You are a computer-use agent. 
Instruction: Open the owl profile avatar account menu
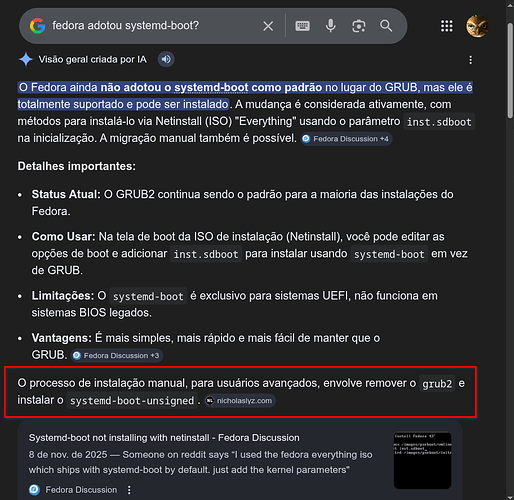click(477, 26)
